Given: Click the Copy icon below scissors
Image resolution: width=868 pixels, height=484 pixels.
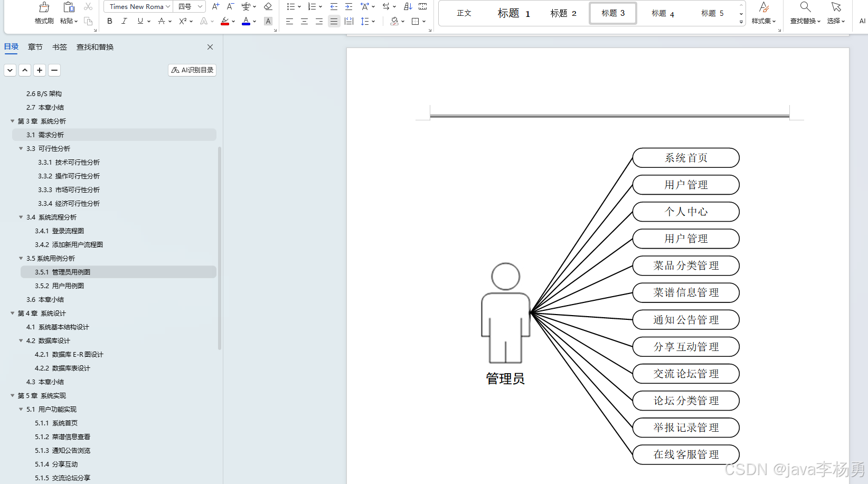Looking at the screenshot, I should [x=88, y=21].
